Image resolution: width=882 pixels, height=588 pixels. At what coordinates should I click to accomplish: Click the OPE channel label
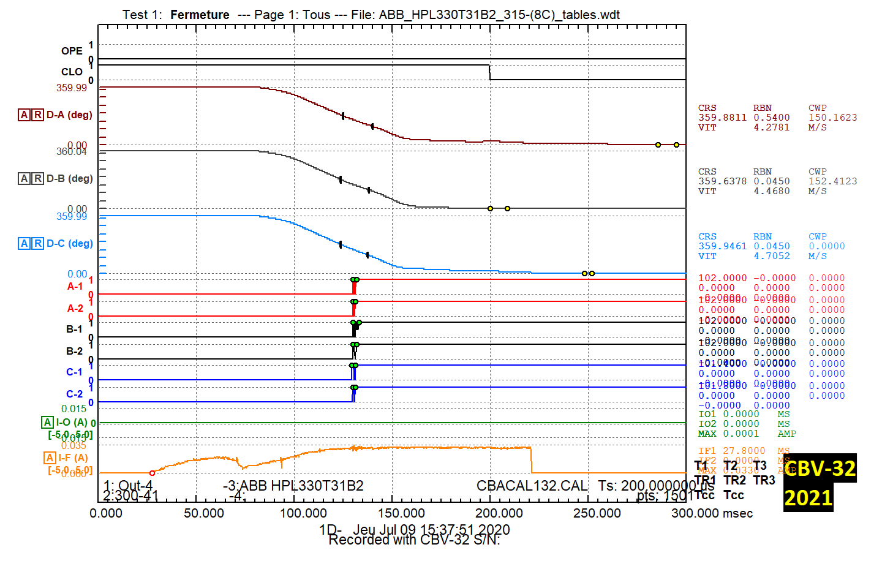coord(72,51)
